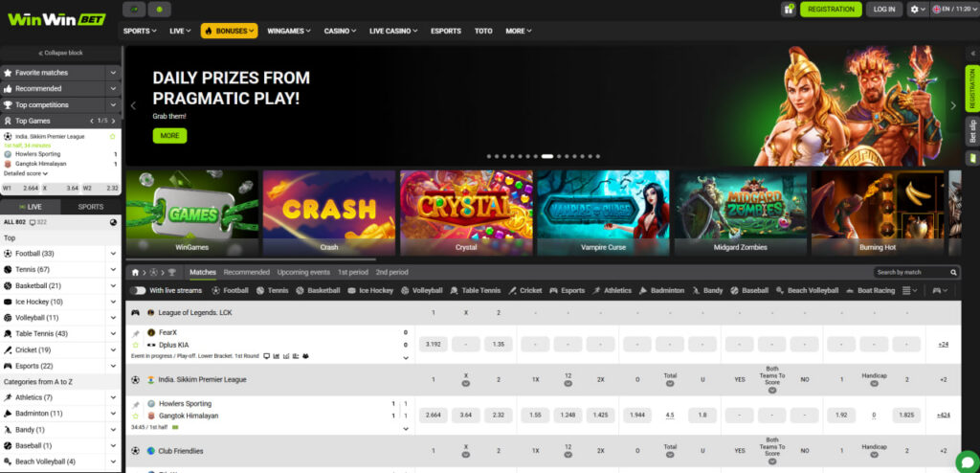The image size is (980, 473).
Task: Show previous banner slide arrow
Action: click(x=133, y=105)
